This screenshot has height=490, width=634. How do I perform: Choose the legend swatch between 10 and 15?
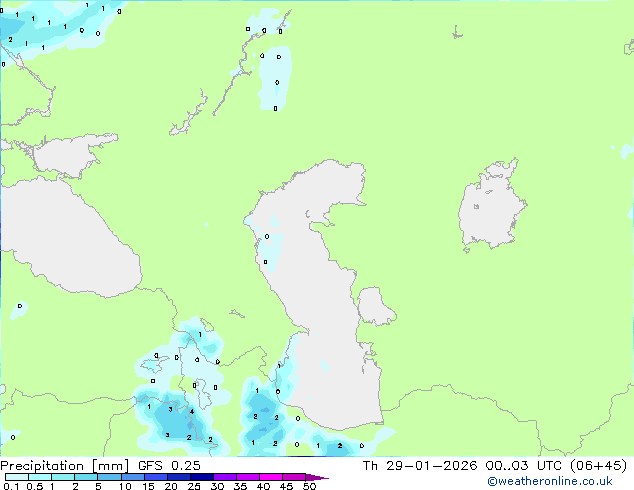(132, 477)
